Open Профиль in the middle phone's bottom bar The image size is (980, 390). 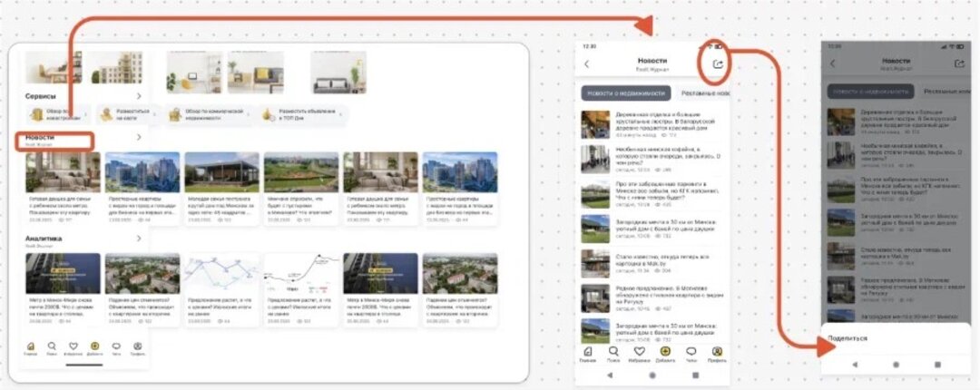pos(717,352)
